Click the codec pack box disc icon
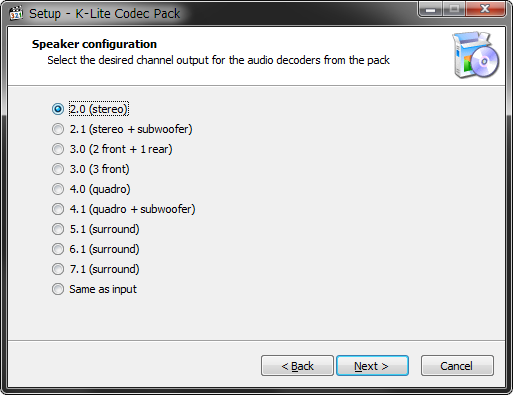Viewport: 513px width, 395px height. point(476,55)
